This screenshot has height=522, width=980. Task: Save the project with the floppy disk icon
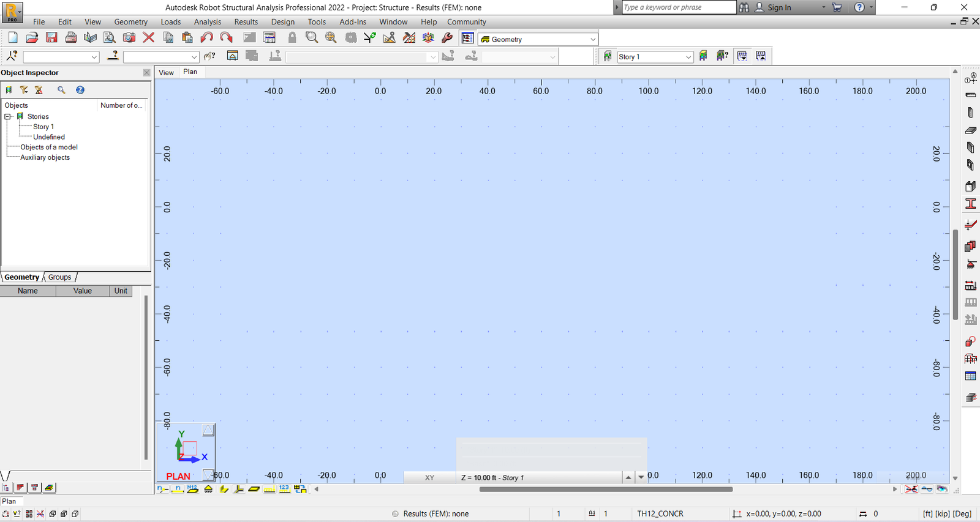[x=51, y=38]
